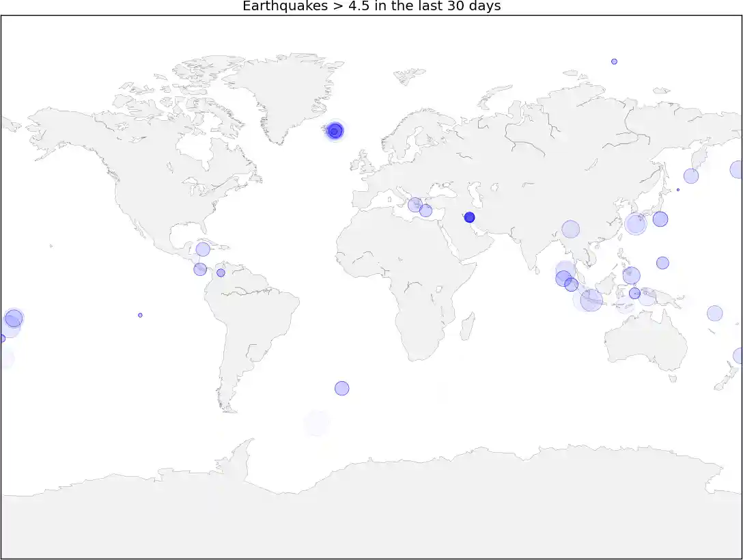Click the chart title text

pos(371,7)
